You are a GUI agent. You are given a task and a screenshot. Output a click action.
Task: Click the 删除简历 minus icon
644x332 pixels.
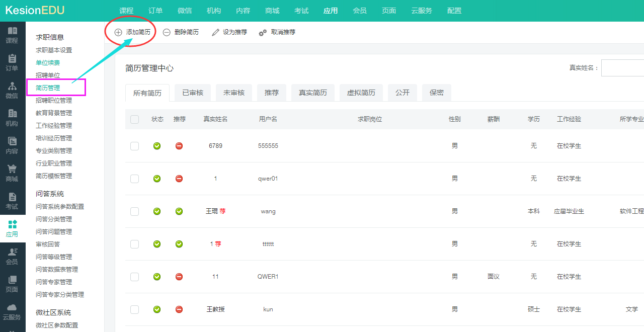pos(167,32)
